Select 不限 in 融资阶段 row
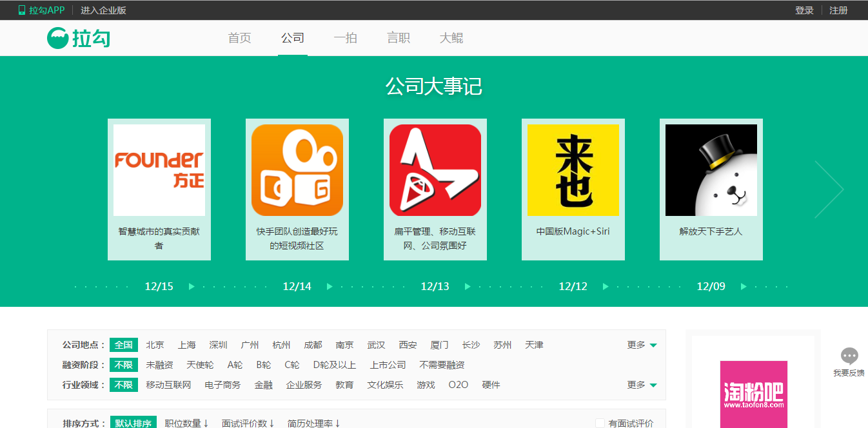The image size is (868, 428). click(x=124, y=365)
